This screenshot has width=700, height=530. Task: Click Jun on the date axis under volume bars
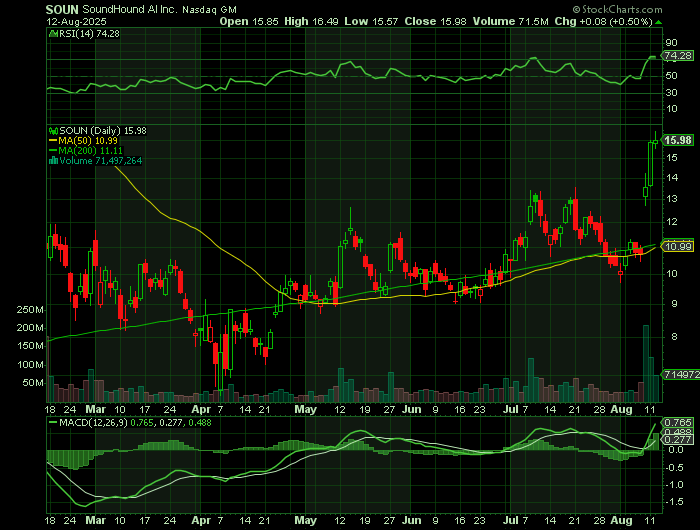click(411, 409)
